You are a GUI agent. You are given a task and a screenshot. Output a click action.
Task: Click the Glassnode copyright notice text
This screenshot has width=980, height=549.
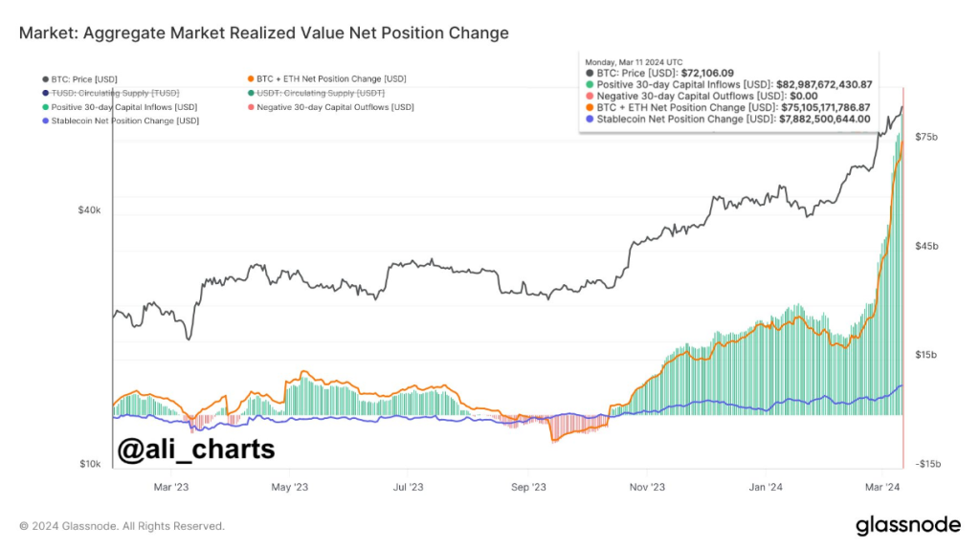point(122,525)
